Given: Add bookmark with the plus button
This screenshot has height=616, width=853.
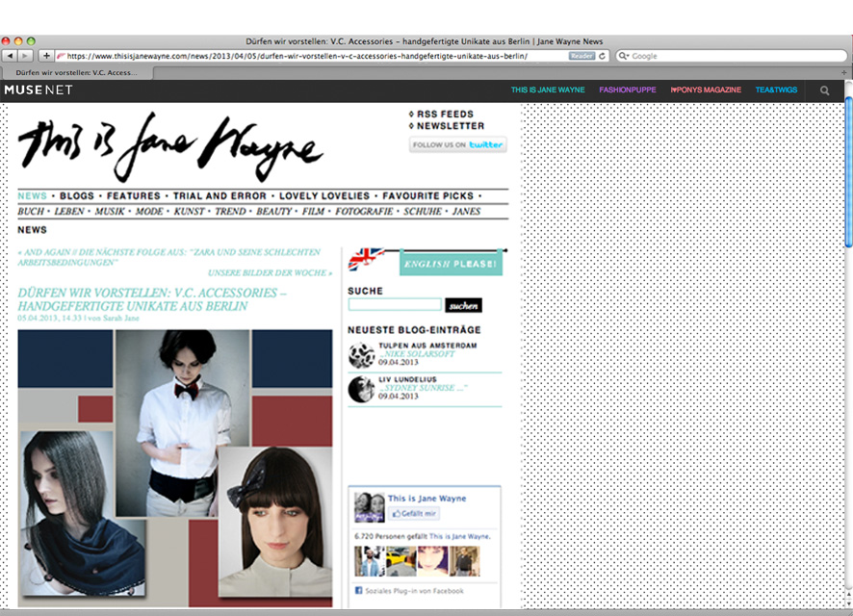Looking at the screenshot, I should pyautogui.click(x=46, y=56).
